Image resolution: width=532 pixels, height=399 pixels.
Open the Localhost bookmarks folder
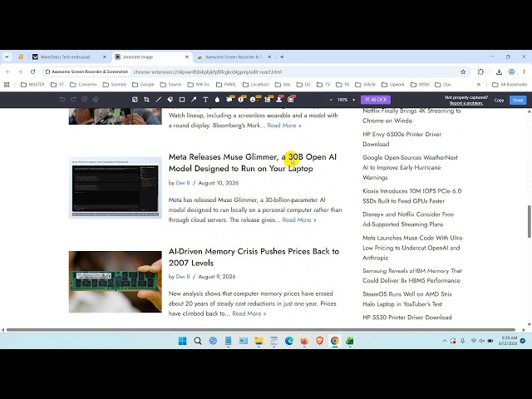(x=256, y=85)
